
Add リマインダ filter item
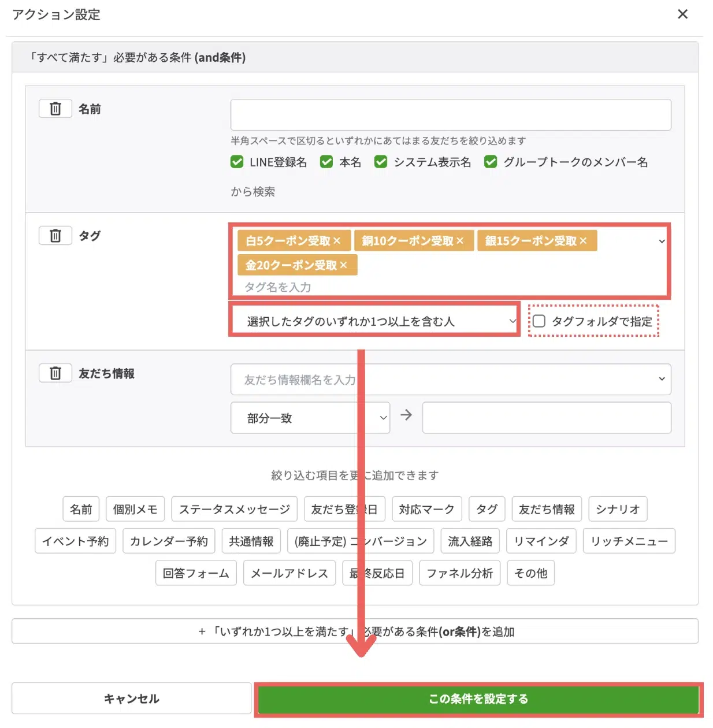(541, 541)
